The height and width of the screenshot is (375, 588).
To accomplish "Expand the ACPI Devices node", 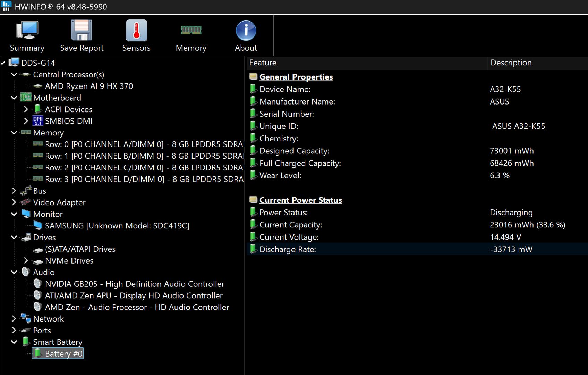I will [x=26, y=109].
